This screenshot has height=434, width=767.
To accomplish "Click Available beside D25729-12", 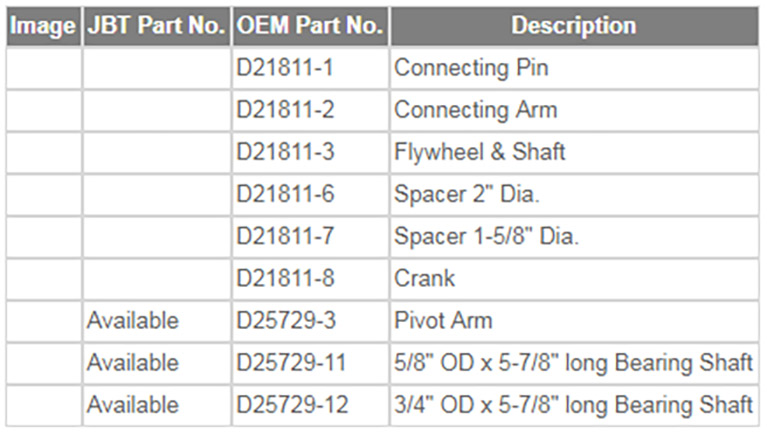I will [133, 405].
